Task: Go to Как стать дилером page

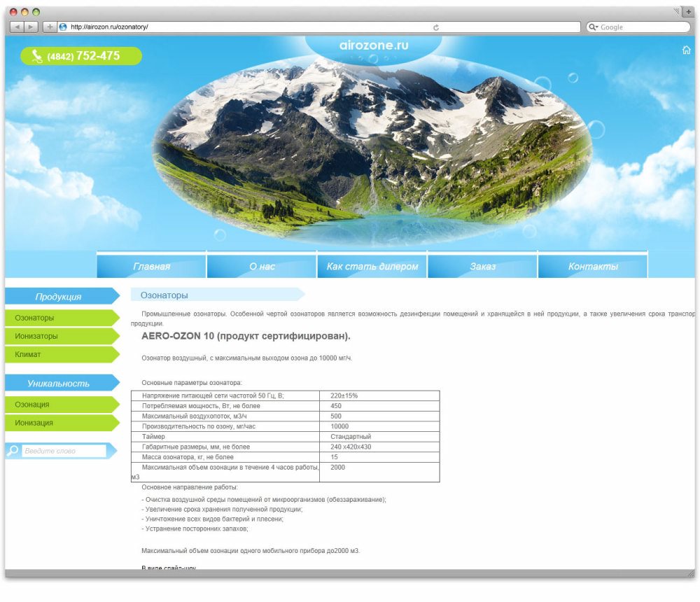Action: 372,266
